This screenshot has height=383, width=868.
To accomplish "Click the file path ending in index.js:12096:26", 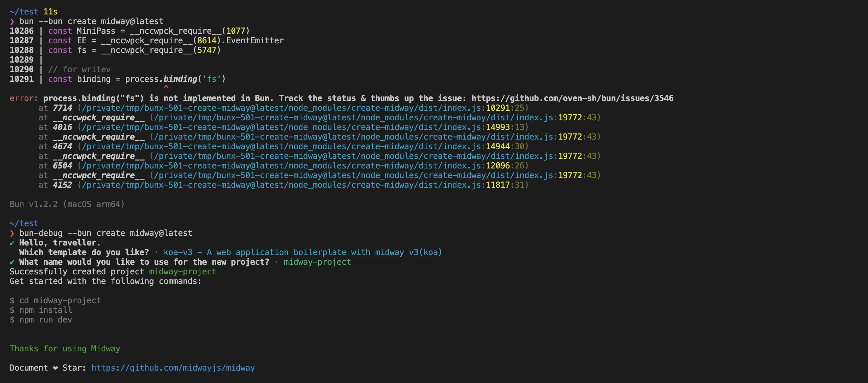I will coord(303,166).
